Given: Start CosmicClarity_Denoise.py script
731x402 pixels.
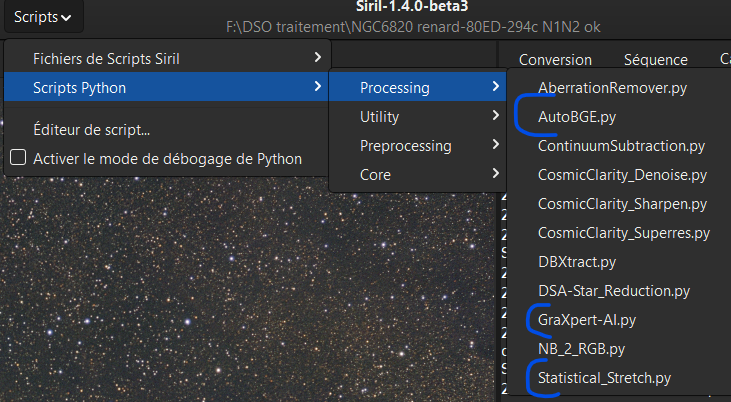Looking at the screenshot, I should pos(622,175).
